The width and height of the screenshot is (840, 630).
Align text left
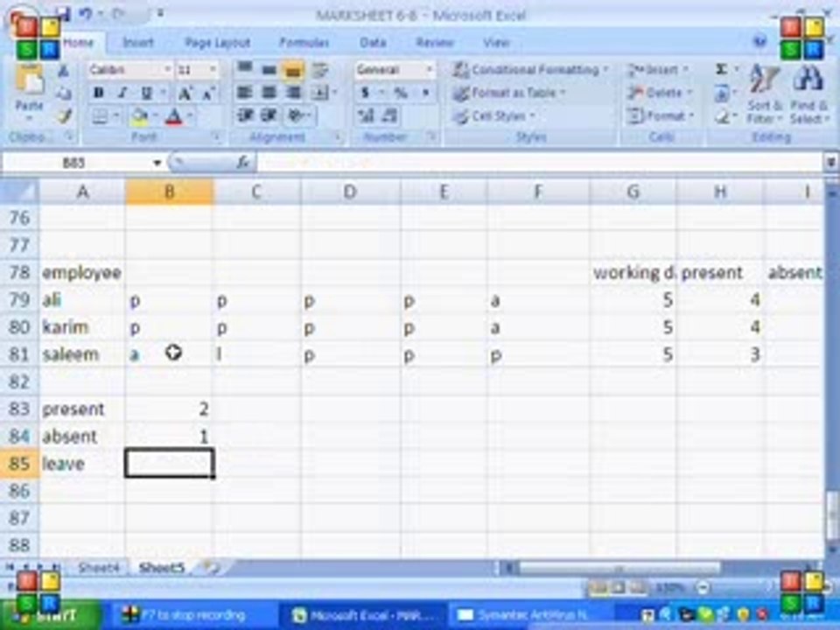pyautogui.click(x=245, y=93)
